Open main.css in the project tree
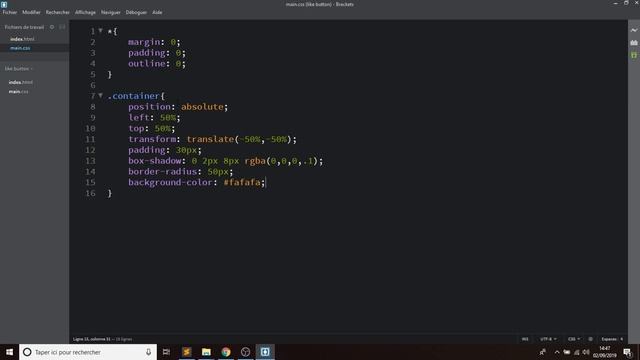Viewport: 640px width, 360px height. [x=18, y=91]
